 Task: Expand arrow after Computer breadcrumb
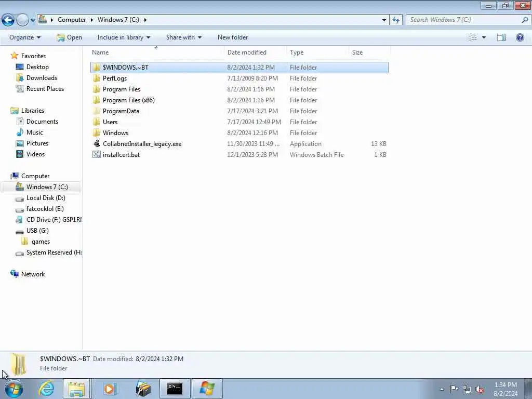91,20
